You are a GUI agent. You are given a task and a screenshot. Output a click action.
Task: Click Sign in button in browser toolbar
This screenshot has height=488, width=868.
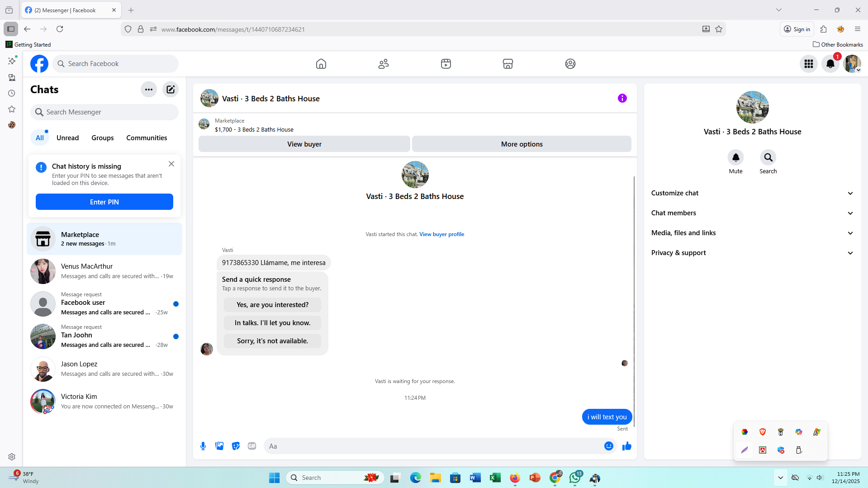point(797,29)
